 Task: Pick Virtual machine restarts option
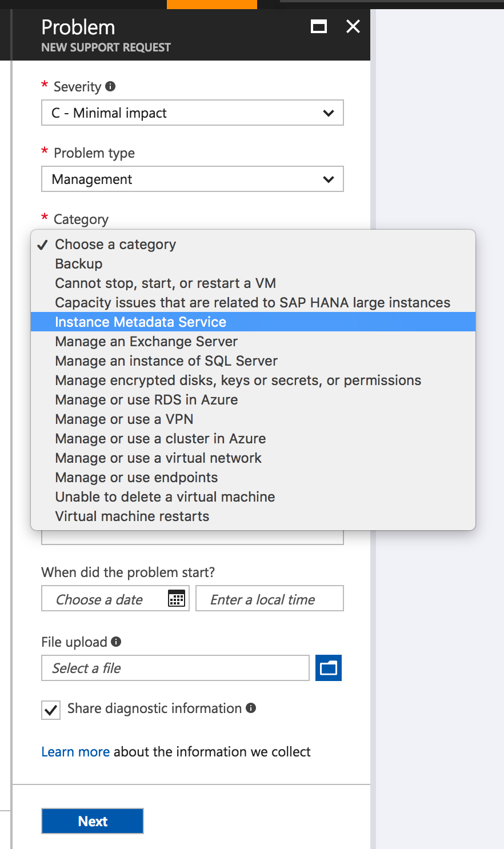(132, 516)
